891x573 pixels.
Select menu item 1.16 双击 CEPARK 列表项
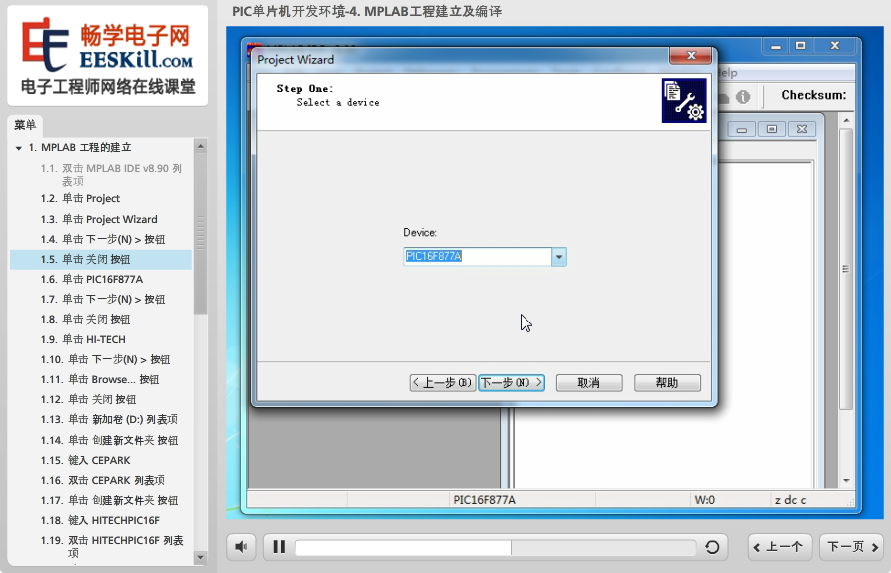click(102, 480)
